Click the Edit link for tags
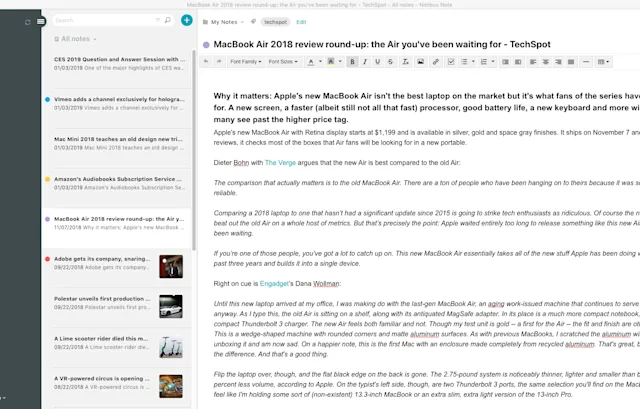Viewport: 640px width, 409px height. tap(301, 22)
